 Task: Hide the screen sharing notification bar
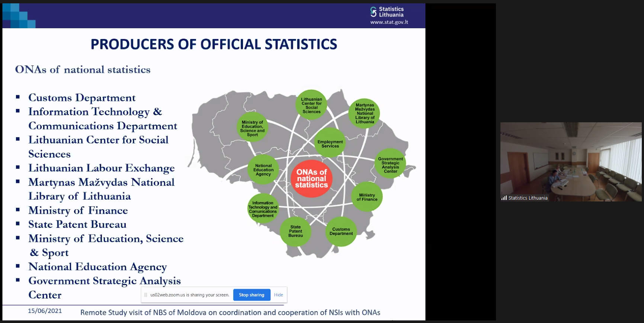(278, 295)
